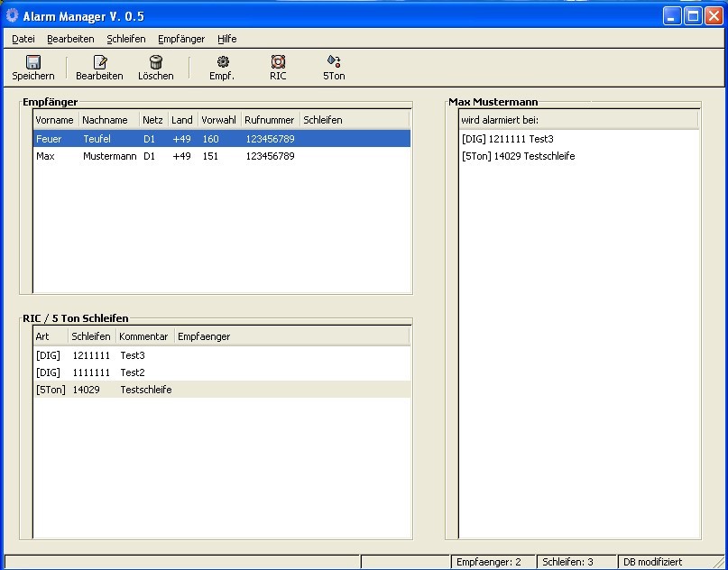The width and height of the screenshot is (728, 570).
Task: Select the [DIG] 1211111 Test3 alarm entry
Action: pos(507,139)
